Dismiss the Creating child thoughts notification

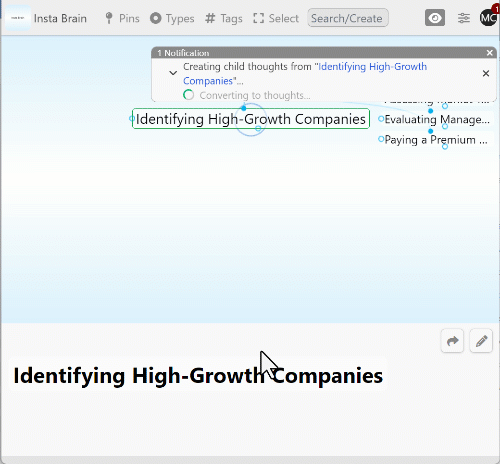(x=486, y=73)
